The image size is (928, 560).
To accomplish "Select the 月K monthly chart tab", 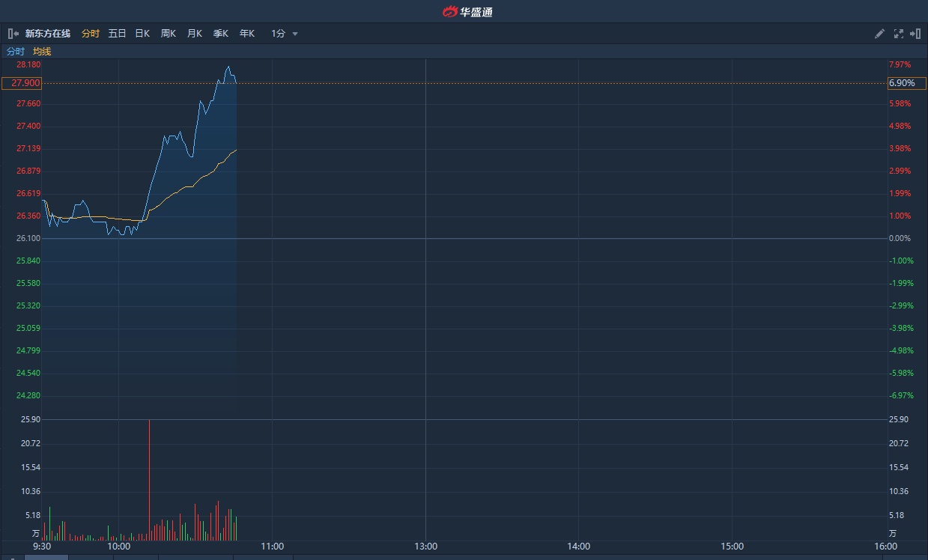I will pos(195,34).
